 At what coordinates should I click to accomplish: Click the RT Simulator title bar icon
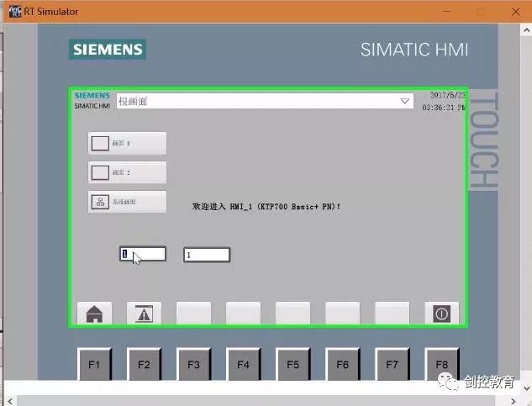(x=15, y=12)
